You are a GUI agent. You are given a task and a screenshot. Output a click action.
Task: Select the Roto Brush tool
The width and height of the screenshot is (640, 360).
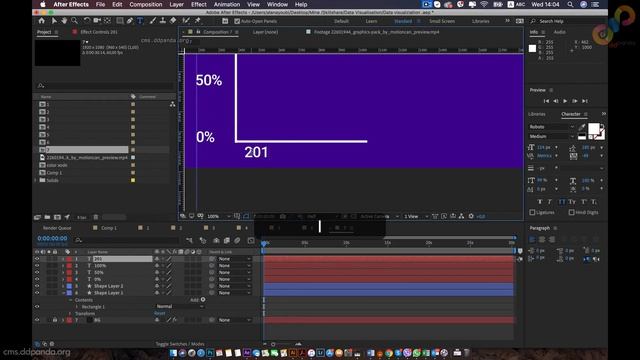(x=186, y=20)
